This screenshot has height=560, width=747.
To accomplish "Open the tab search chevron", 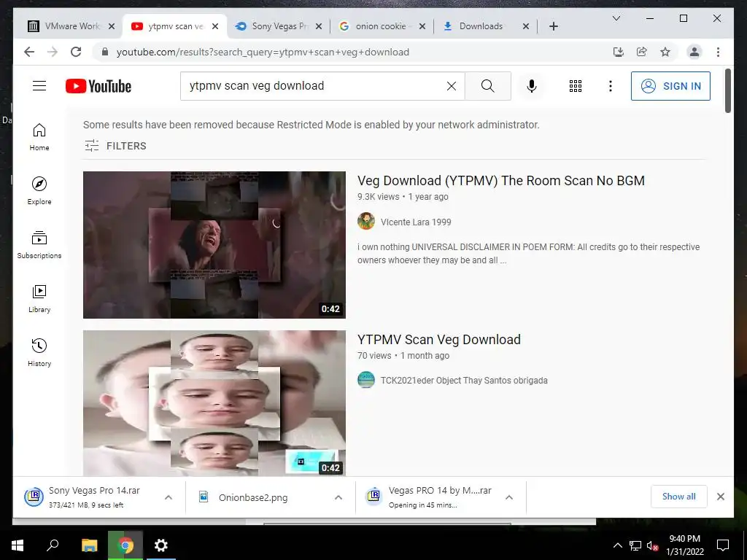I will pyautogui.click(x=616, y=18).
